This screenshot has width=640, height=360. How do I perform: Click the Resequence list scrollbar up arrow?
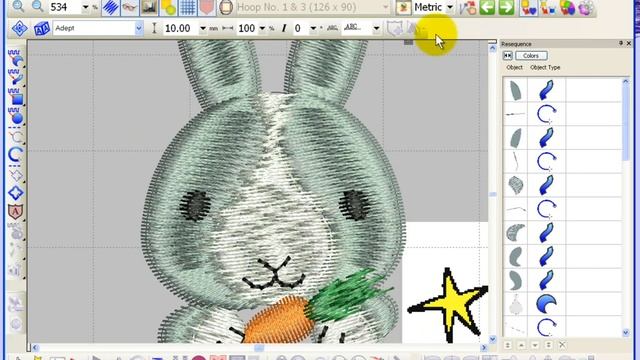click(x=626, y=82)
